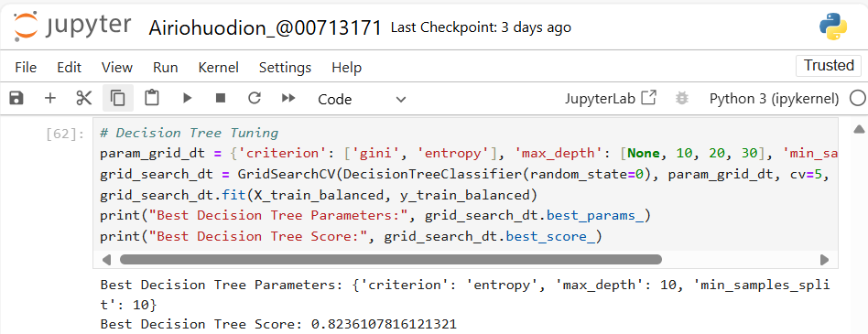Viewport: 868px width, 334px height.
Task: Click the horizontal scrollbar thumb in code cell
Action: 391,259
